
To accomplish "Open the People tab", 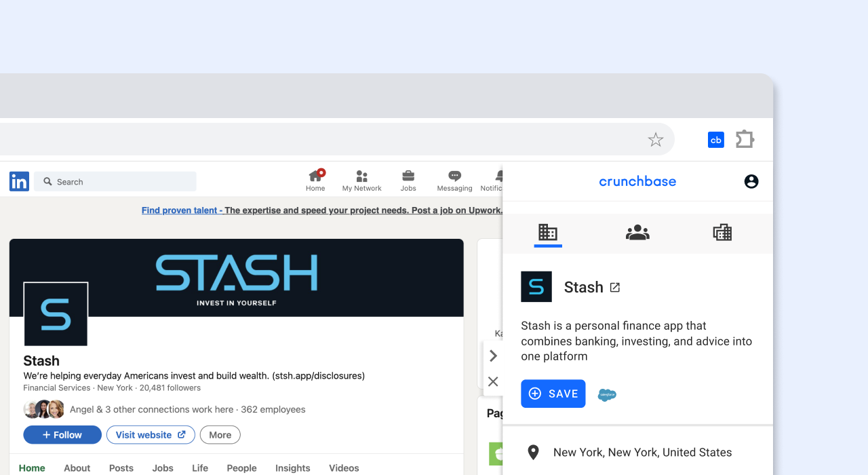I will 241,468.
